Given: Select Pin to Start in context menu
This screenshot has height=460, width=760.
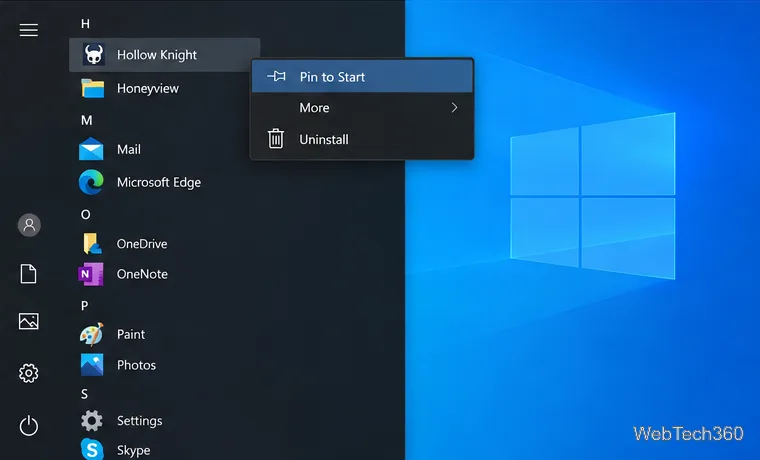Looking at the screenshot, I should [362, 77].
